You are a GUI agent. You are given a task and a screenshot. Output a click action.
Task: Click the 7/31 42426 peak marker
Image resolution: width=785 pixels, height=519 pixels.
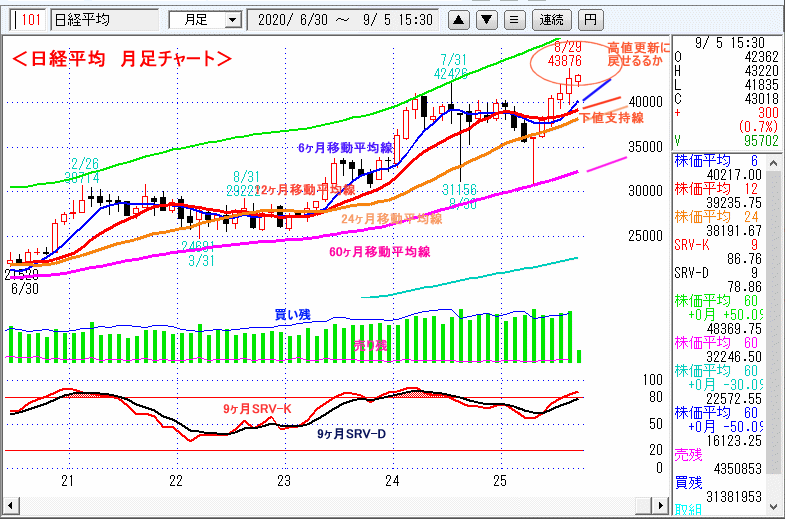(x=452, y=67)
